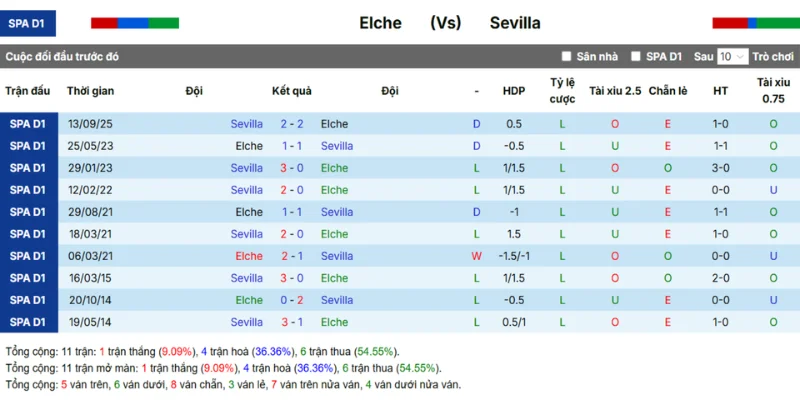Click the Thời gian column header
Screen dimensions: 800x400
tap(90, 91)
